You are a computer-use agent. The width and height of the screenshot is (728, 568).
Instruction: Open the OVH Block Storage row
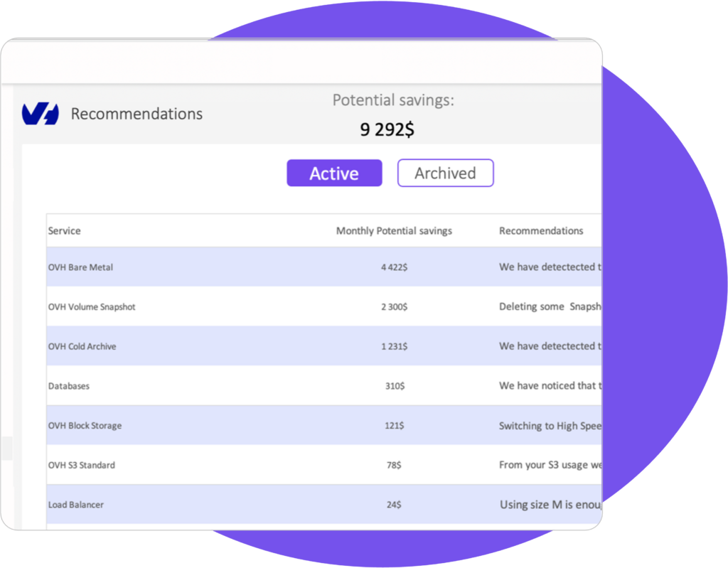pyautogui.click(x=324, y=425)
